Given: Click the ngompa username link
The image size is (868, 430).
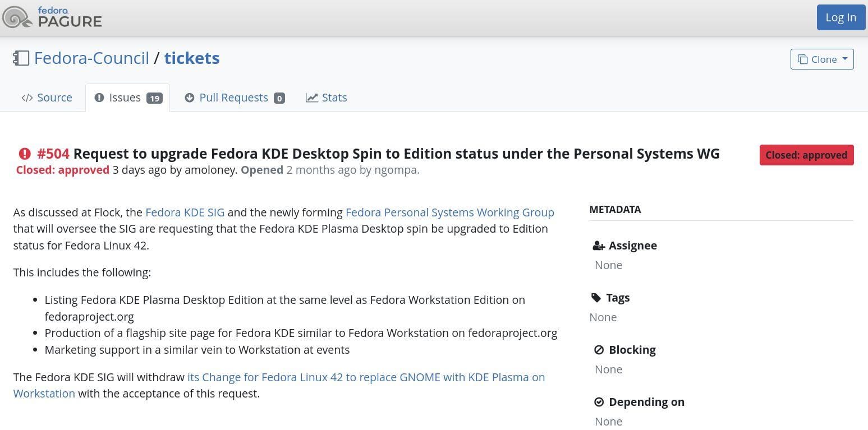Looking at the screenshot, I should 396,170.
